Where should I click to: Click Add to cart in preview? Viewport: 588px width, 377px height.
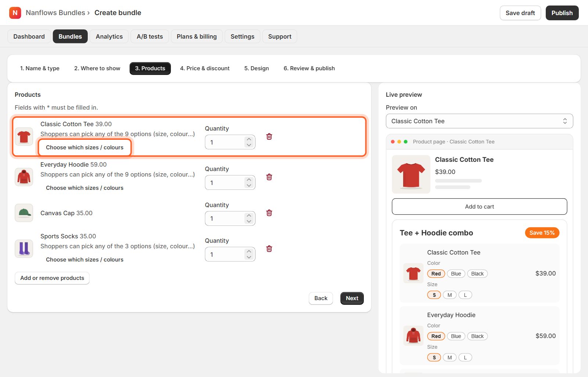point(479,207)
